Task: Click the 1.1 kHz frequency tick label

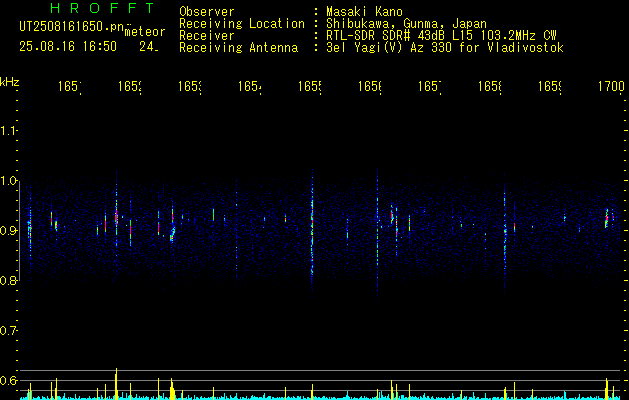Action: [x=8, y=131]
